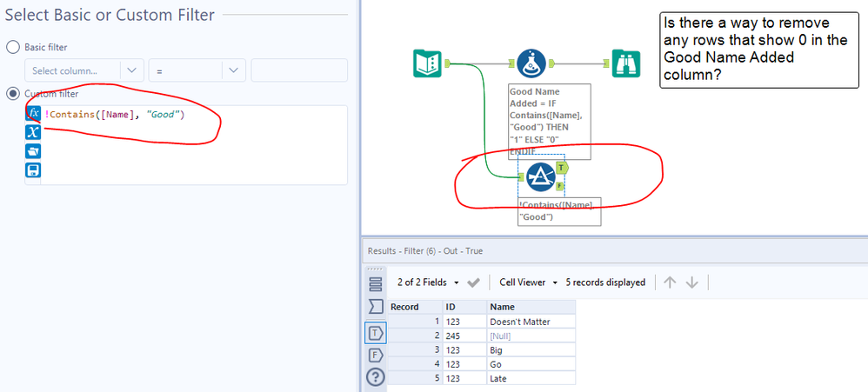868x392 pixels.
Task: Click the Filter tool annotation text
Action: [559, 211]
